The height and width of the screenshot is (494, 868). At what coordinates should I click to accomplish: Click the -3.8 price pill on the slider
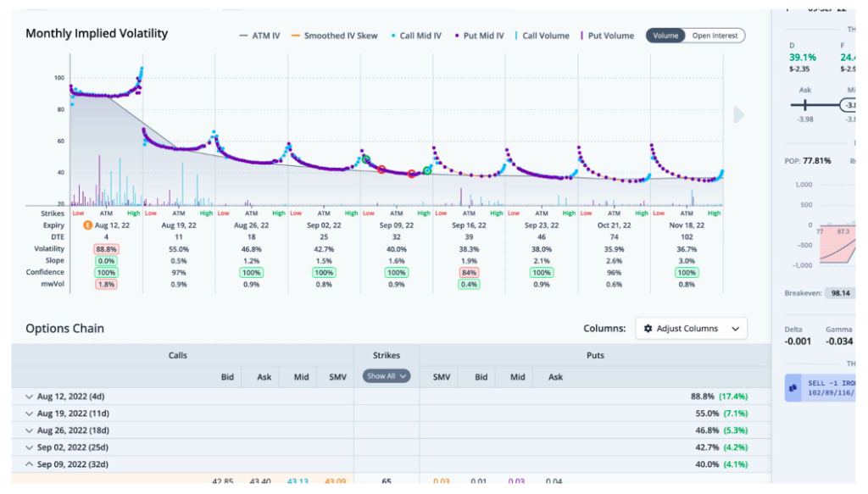point(848,105)
